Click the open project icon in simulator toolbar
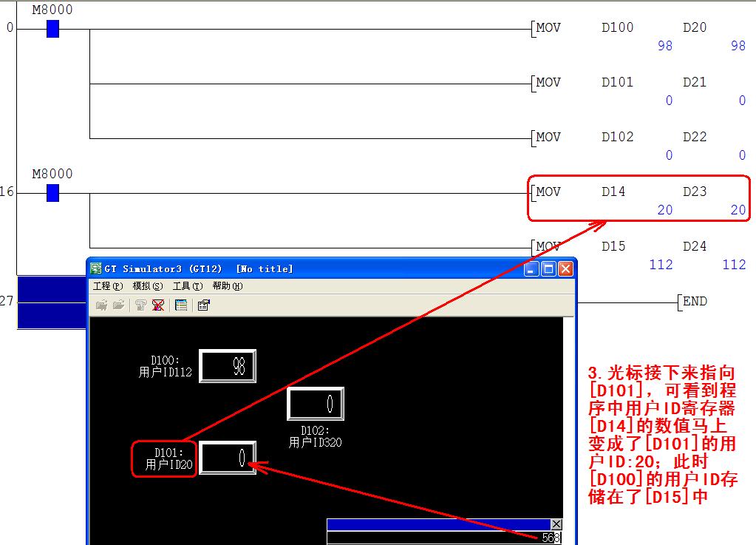Viewport: 756px width, 545px height. 101,305
